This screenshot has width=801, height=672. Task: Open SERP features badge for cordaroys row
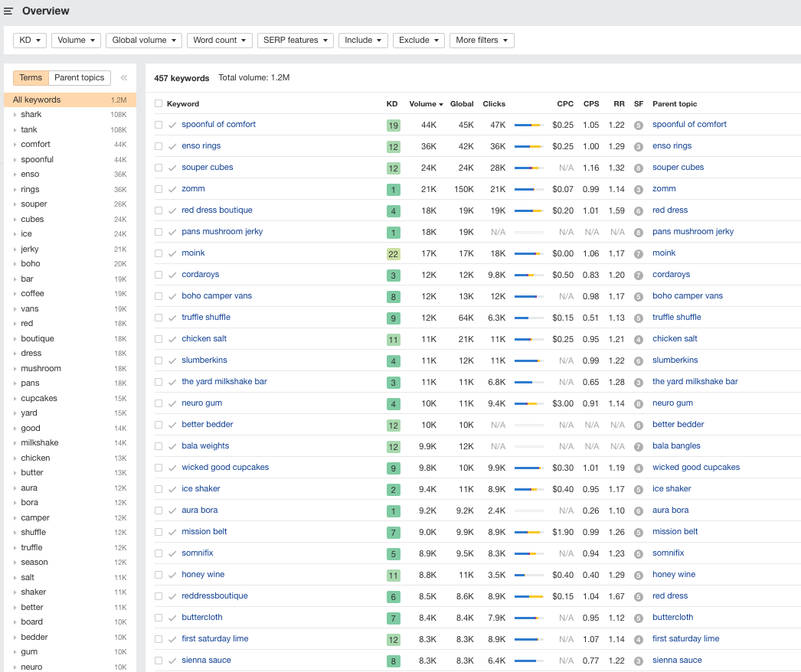click(x=639, y=276)
